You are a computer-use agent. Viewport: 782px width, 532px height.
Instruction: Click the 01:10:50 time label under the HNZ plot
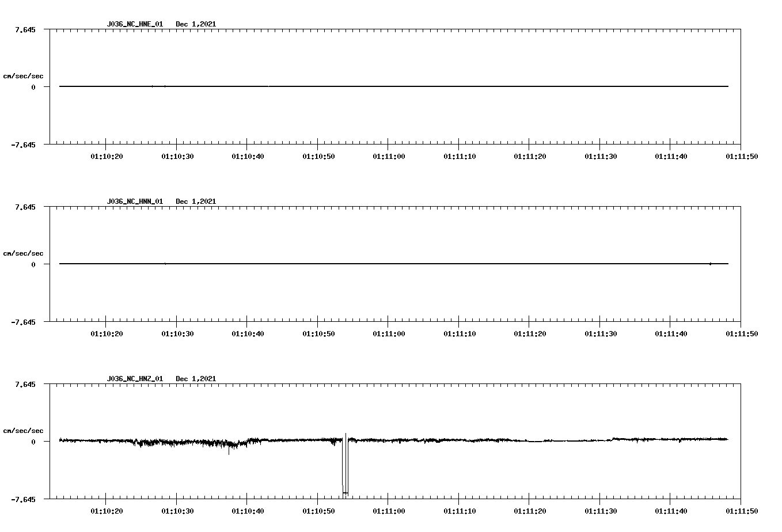coord(318,511)
